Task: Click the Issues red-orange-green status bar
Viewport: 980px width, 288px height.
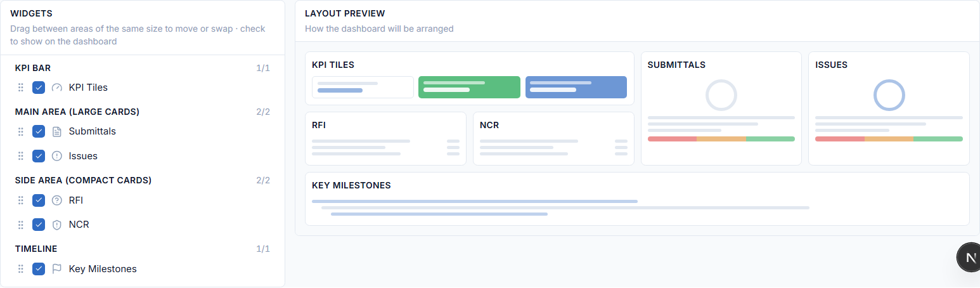Action: tap(889, 138)
